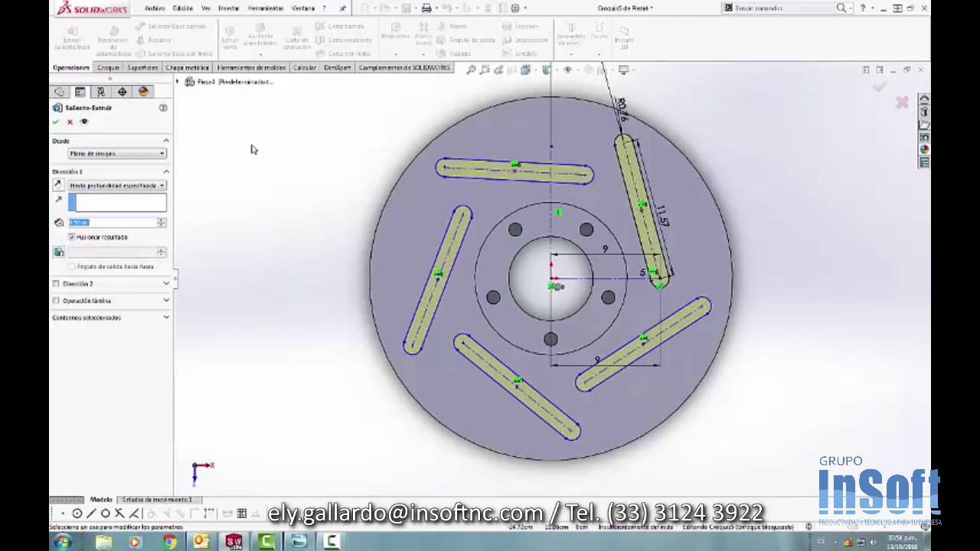980x551 pixels.
Task: Expand the Operación lámina section
Action: (166, 301)
